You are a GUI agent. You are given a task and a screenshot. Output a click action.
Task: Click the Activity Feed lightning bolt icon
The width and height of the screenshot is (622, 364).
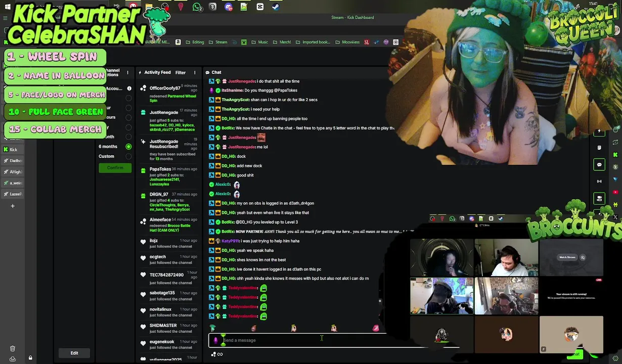140,72
